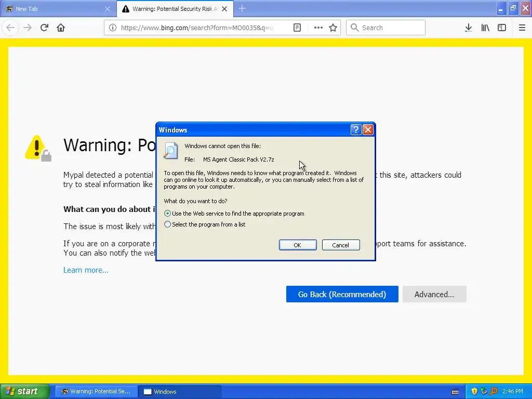Toggle reader view in address bar
This screenshot has height=399, width=532.
point(297,28)
